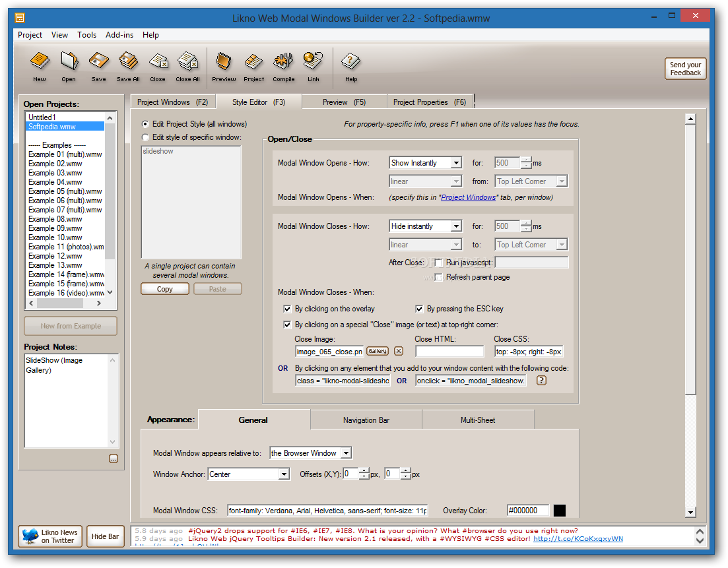This screenshot has width=728, height=568.
Task: Select Example 05 (multi).wmw in list
Action: point(65,191)
